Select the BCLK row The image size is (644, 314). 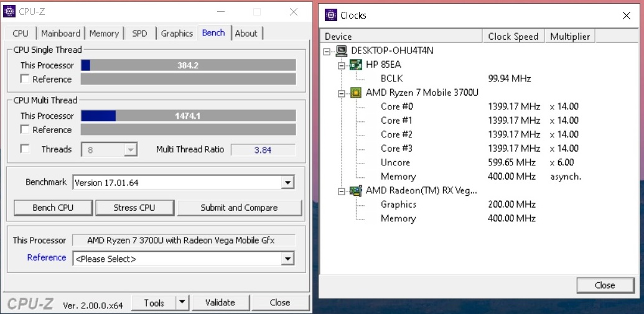[x=392, y=78]
